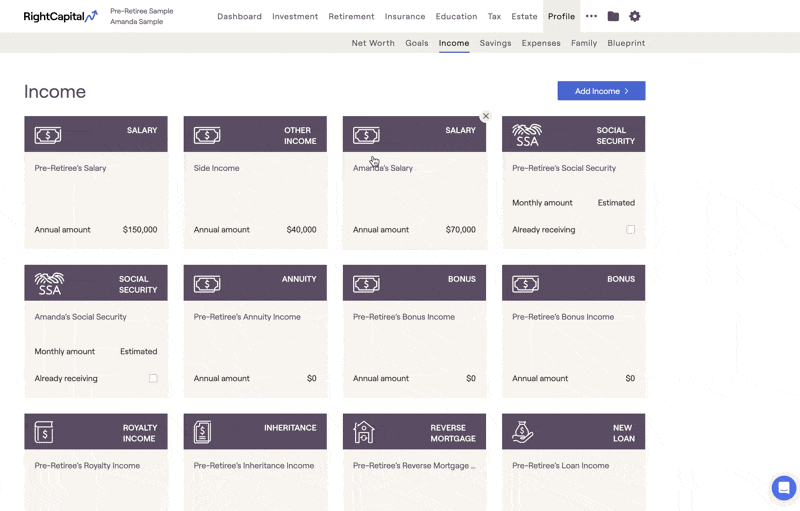Go to the Insurance section

[405, 16]
